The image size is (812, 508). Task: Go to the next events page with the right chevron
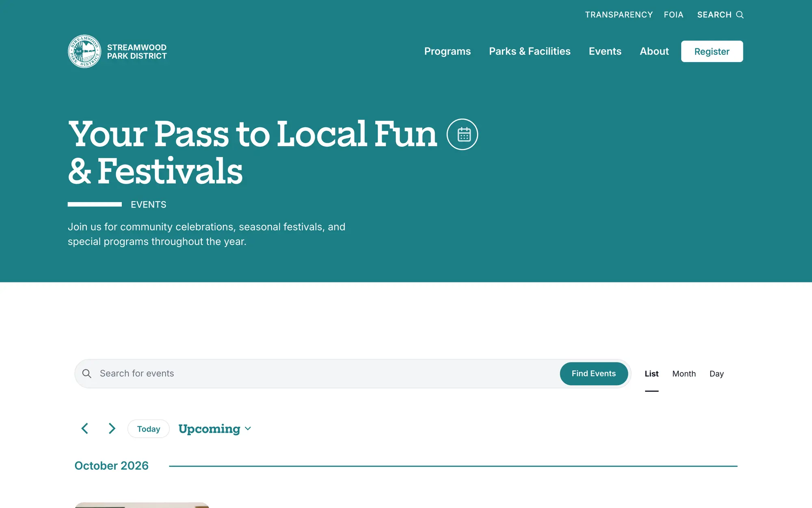pos(112,428)
